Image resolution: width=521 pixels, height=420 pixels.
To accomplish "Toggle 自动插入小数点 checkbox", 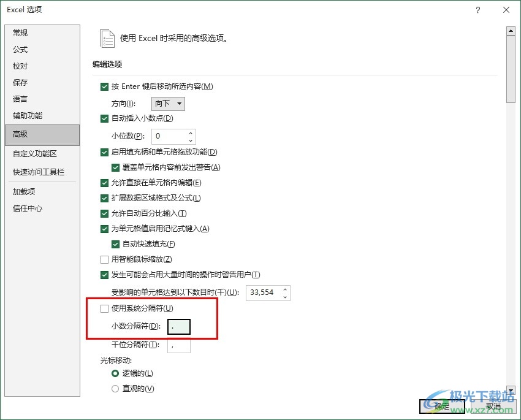I will (104, 118).
